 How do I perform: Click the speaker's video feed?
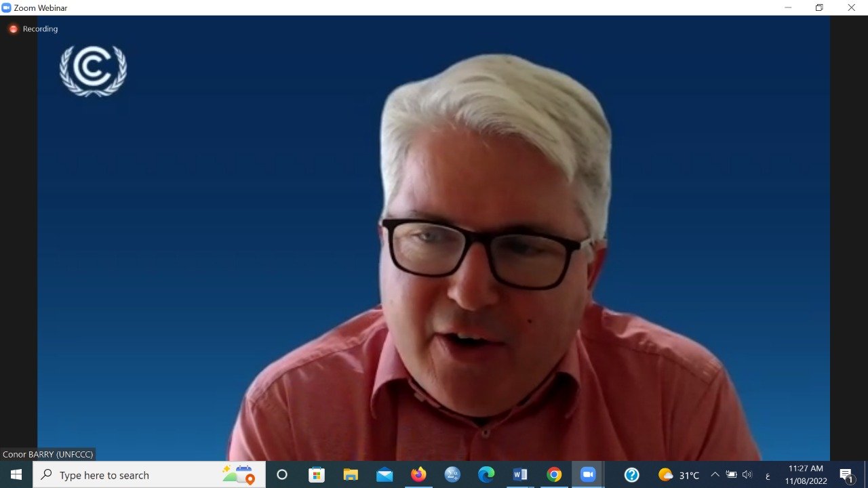click(x=433, y=238)
